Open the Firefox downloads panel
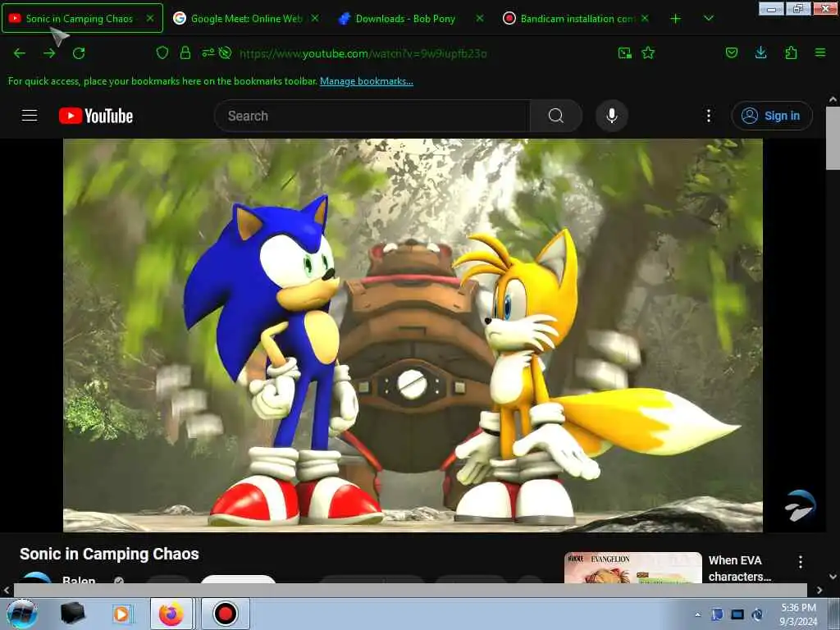This screenshot has height=630, width=840. 760,52
